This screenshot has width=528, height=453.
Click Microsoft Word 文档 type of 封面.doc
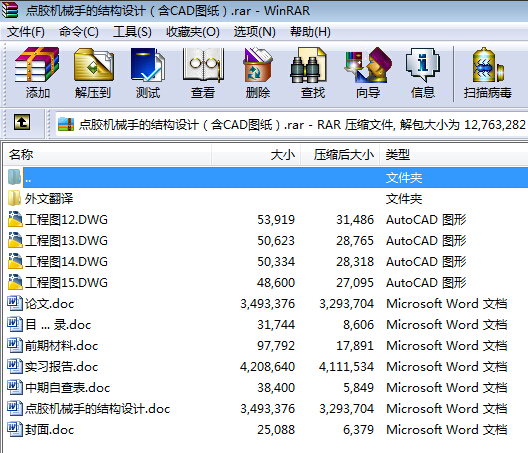(447, 429)
